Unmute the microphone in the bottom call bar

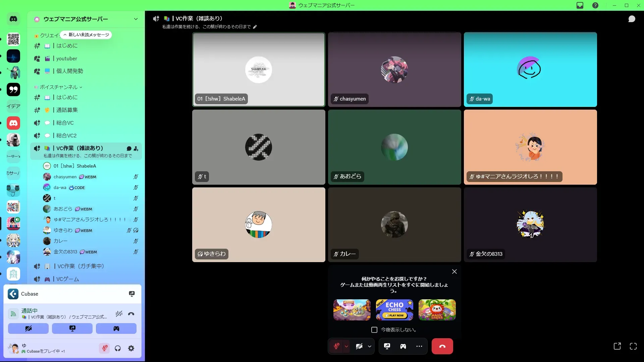[x=336, y=346]
